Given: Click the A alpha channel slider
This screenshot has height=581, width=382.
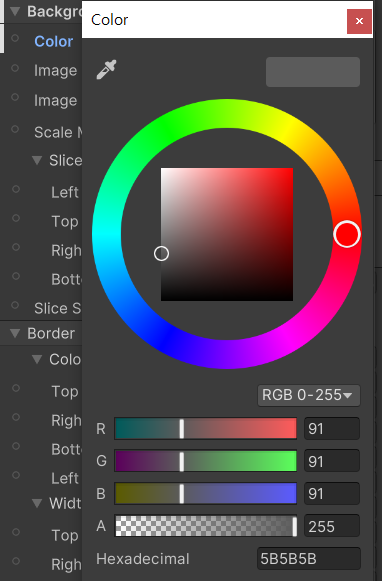Looking at the screenshot, I should tap(206, 526).
